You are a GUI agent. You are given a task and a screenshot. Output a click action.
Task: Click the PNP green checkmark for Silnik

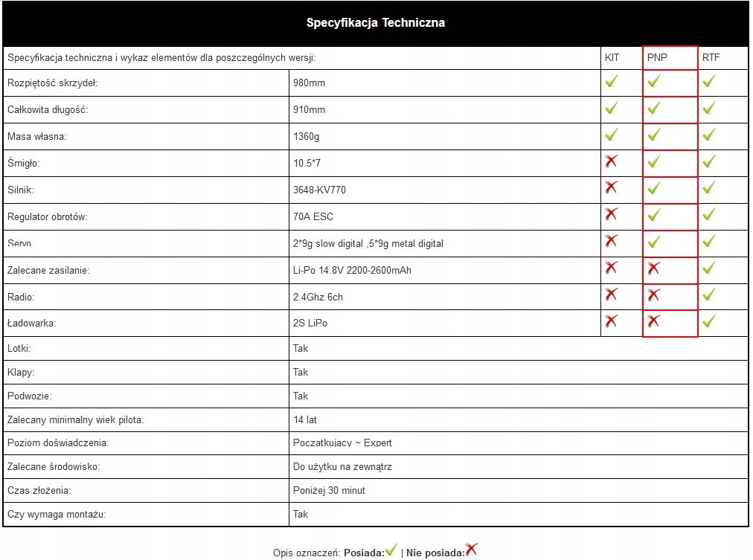[x=654, y=188]
